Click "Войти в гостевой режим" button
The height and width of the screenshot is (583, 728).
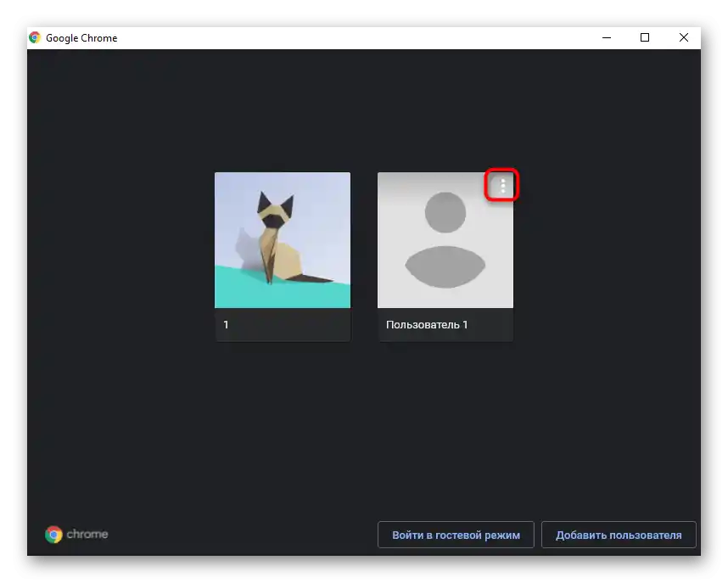[456, 535]
